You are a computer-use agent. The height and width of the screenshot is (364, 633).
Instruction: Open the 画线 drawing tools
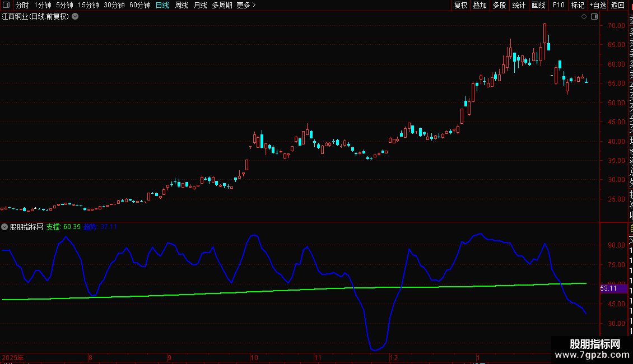click(538, 5)
